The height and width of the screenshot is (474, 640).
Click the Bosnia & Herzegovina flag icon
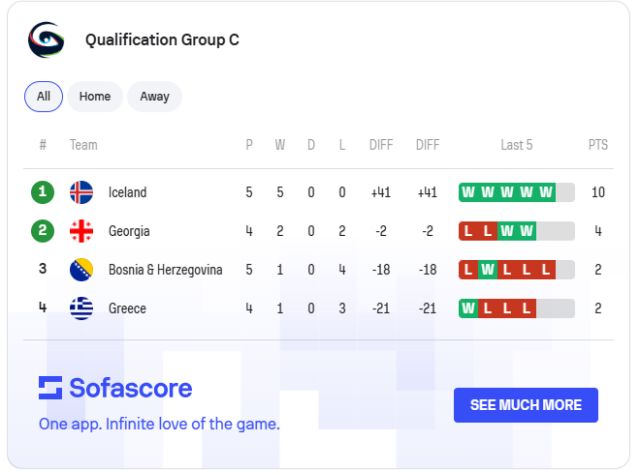[81, 270]
